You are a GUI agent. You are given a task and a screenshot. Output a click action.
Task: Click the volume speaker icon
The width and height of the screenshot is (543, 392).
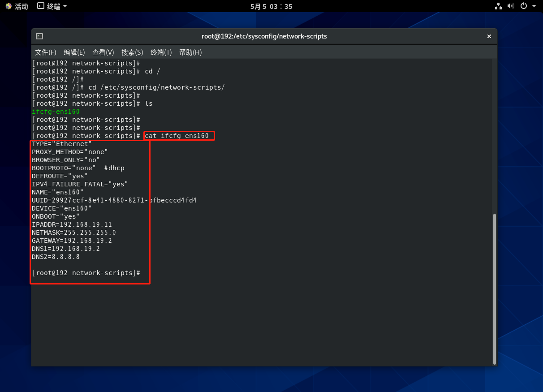pyautogui.click(x=510, y=6)
